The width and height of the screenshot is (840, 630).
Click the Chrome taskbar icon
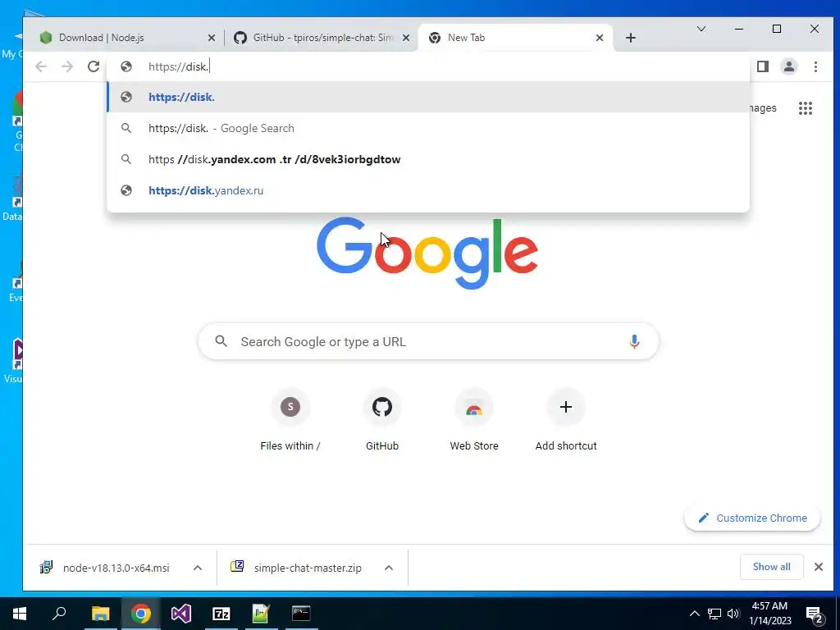(141, 614)
